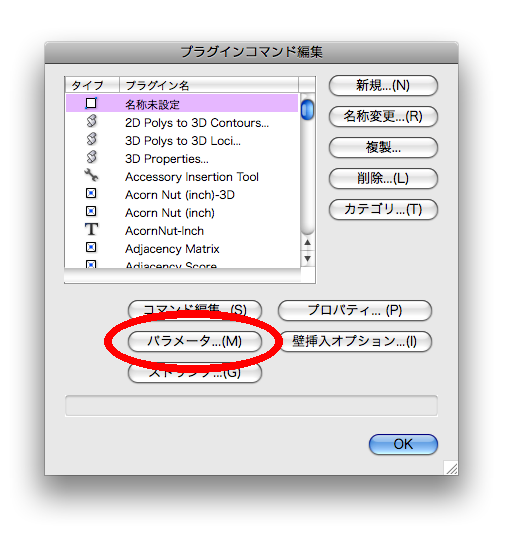
Task: Click the object icon for Adjacency Matrix
Action: (91, 247)
